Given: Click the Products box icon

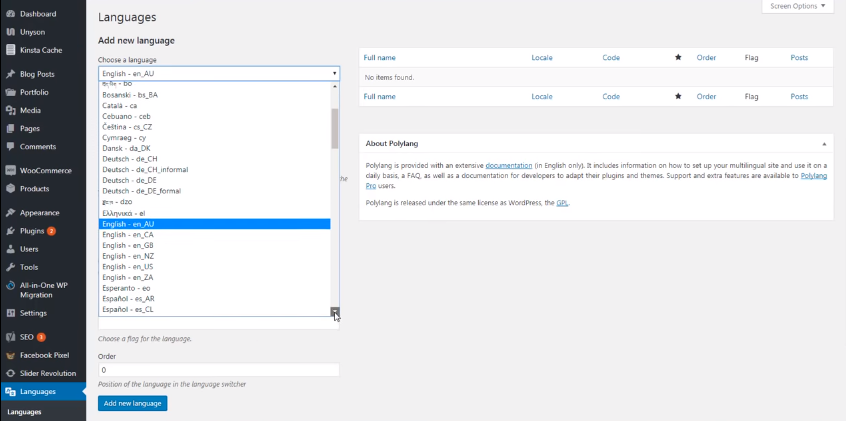Looking at the screenshot, I should (x=10, y=189).
